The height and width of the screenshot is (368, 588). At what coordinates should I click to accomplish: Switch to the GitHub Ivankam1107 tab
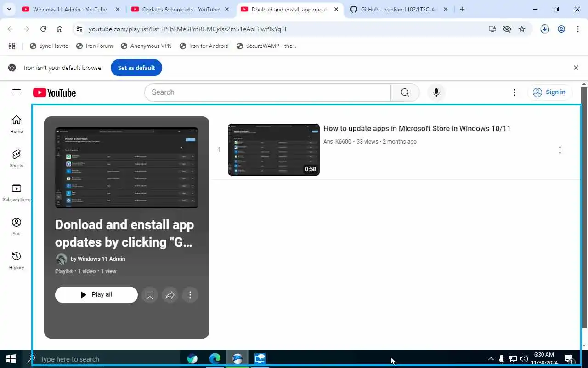(399, 9)
